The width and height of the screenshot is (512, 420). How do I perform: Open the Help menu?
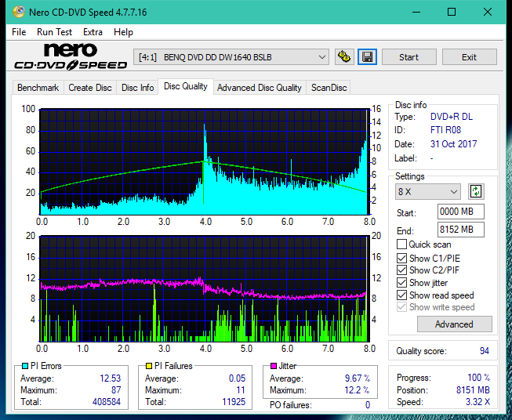(123, 32)
